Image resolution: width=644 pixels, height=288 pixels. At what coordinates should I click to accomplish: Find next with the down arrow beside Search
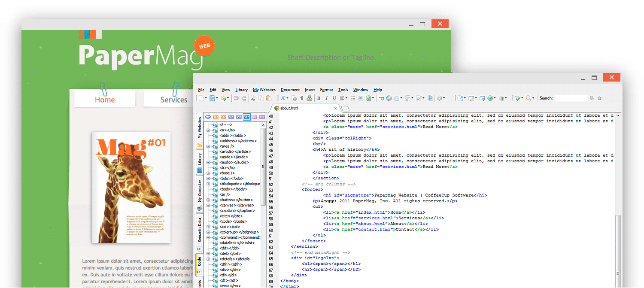point(592,98)
